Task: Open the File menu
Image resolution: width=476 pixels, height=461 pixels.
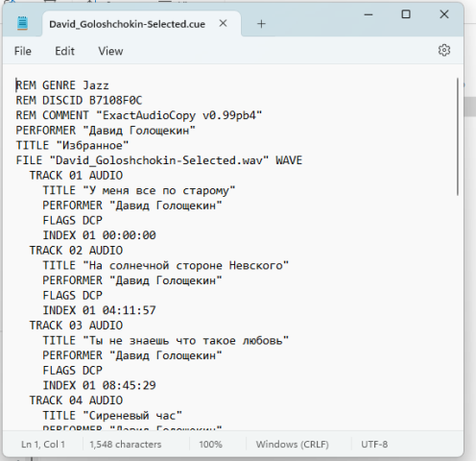Action: [x=23, y=51]
